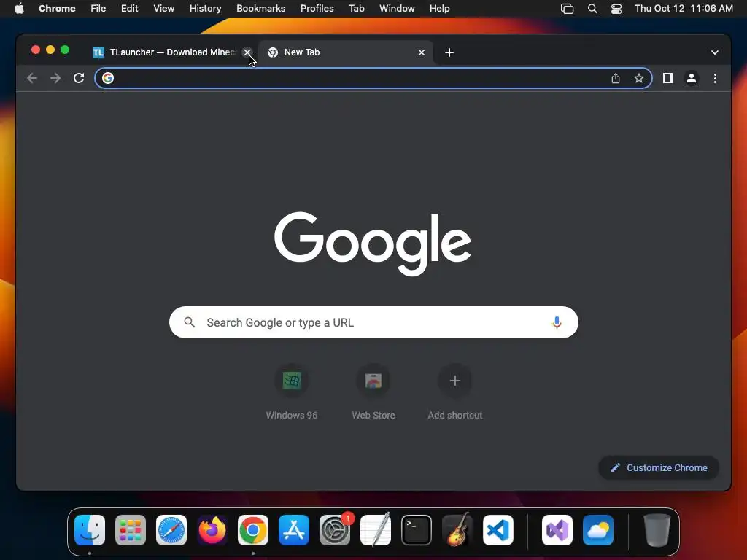Go forward using the forward arrow
This screenshot has width=747, height=560.
[55, 78]
